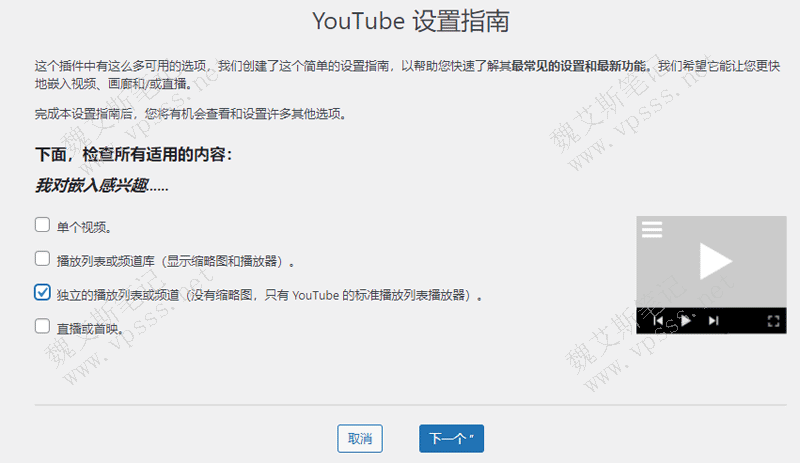
Task: Uncheck the 独立的播放列表或频道 checkbox
Action: (x=42, y=292)
